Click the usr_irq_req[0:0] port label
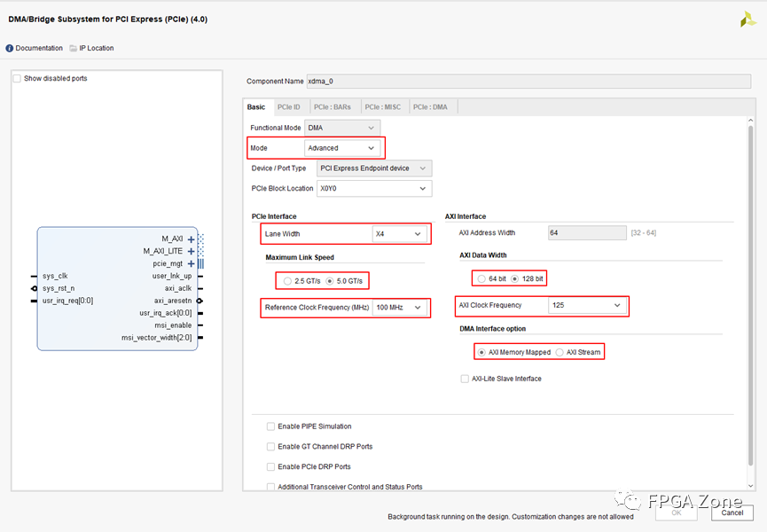The height and width of the screenshot is (532, 767). 67,301
